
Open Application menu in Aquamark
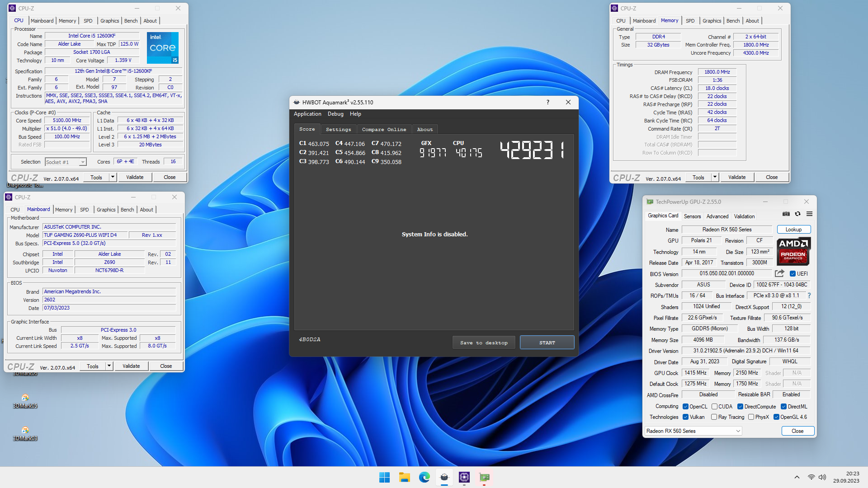tap(307, 114)
